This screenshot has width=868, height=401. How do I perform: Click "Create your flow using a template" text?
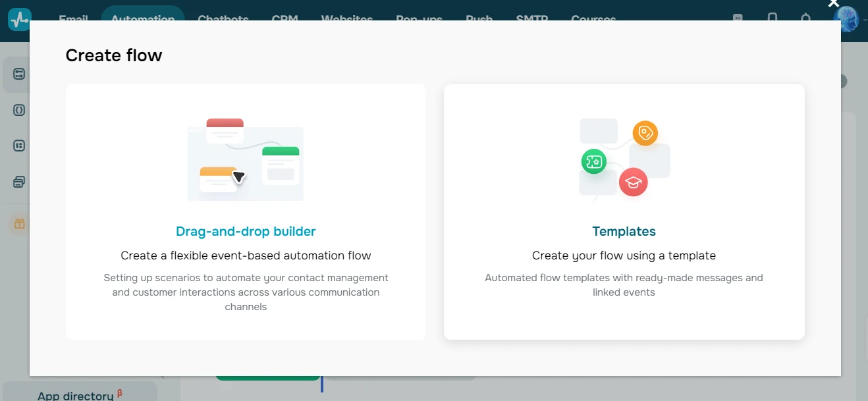(x=624, y=255)
